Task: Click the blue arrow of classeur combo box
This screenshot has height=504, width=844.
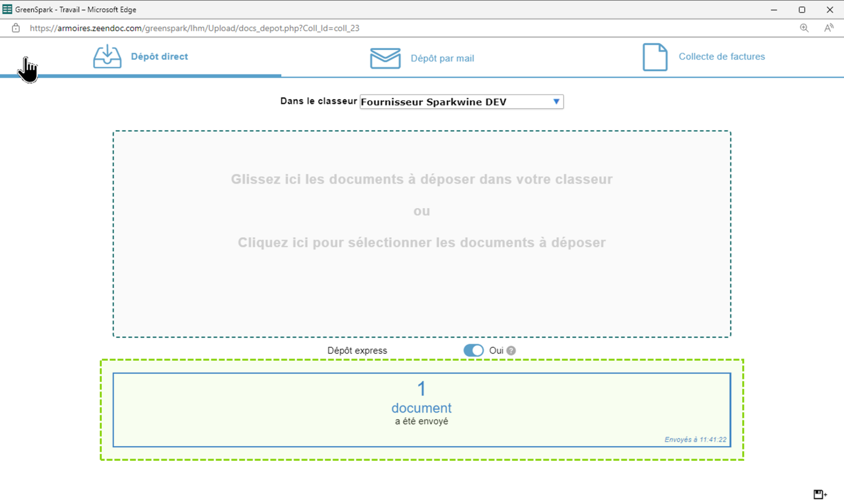Action: click(556, 101)
